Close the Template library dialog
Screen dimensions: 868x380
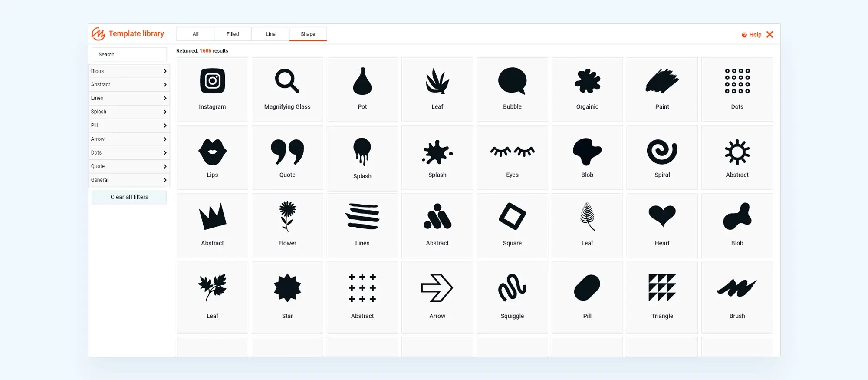coord(770,34)
